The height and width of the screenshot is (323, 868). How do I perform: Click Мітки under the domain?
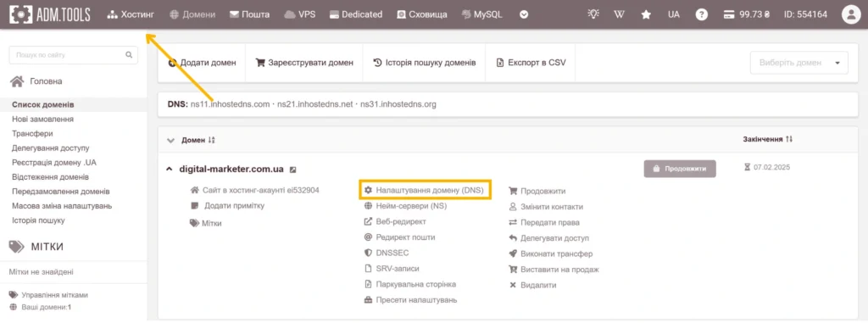coord(206,223)
